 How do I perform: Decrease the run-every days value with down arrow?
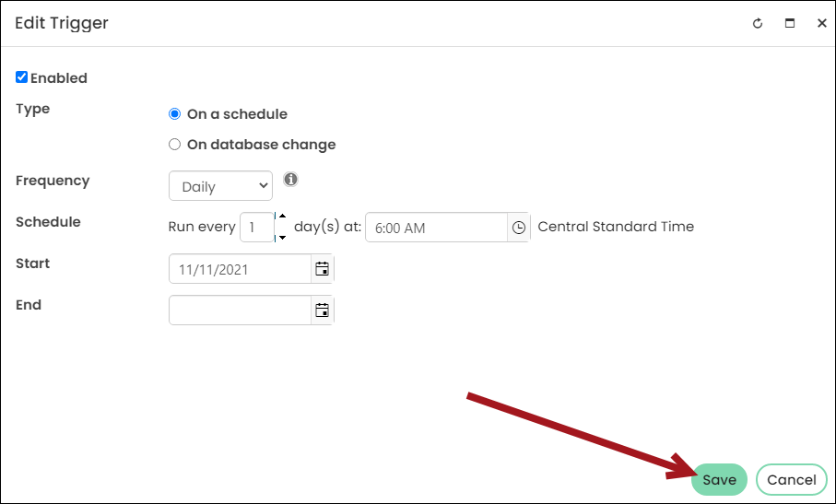[282, 237]
